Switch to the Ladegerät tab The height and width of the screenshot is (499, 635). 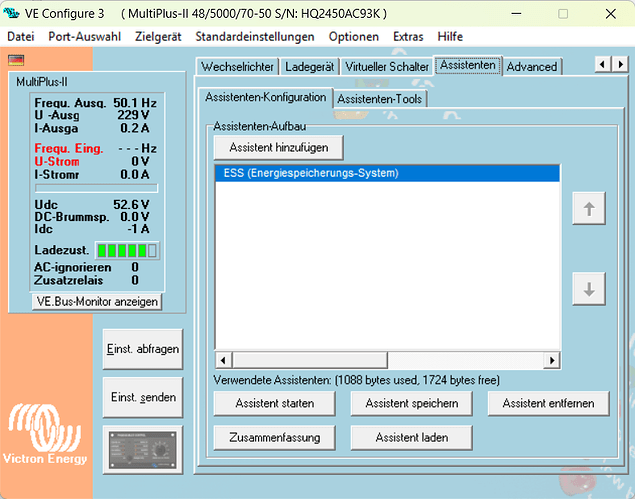309,66
